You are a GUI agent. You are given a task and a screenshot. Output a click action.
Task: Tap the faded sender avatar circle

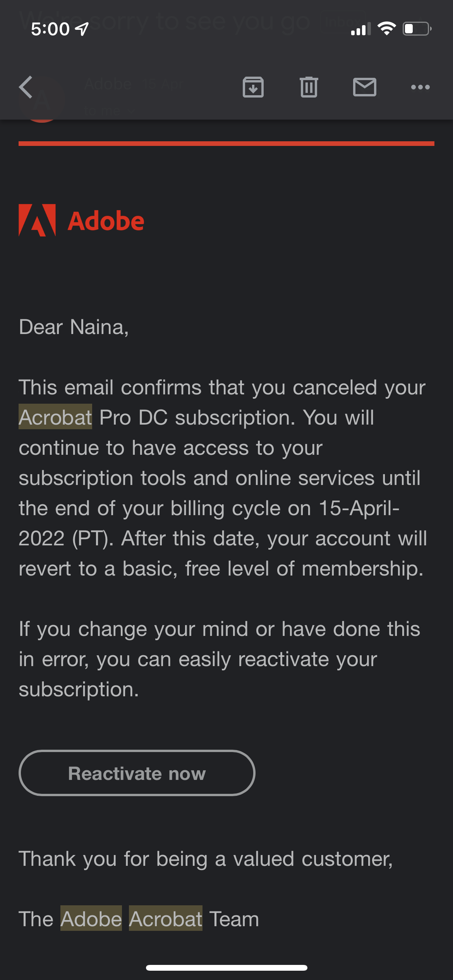[42, 101]
